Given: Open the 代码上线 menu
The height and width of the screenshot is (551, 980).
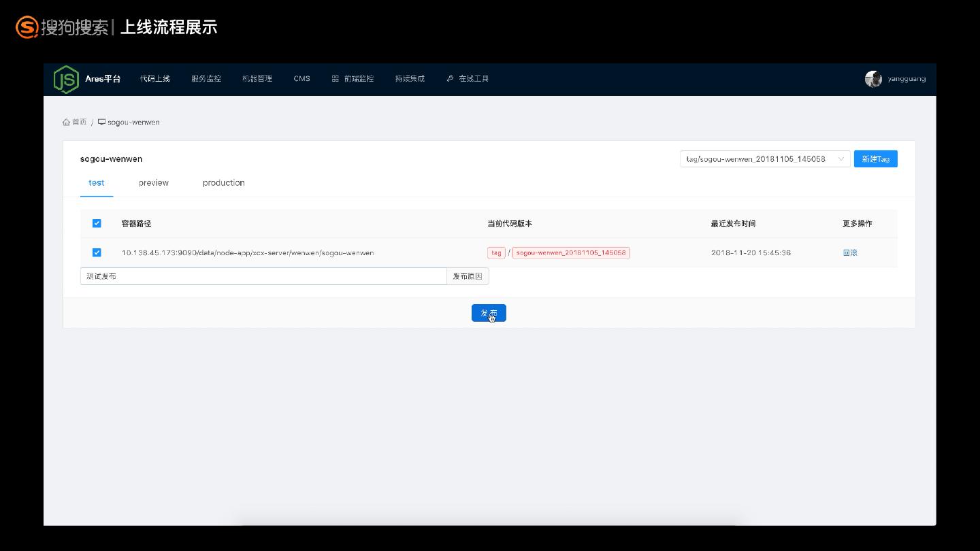Looking at the screenshot, I should click(155, 79).
